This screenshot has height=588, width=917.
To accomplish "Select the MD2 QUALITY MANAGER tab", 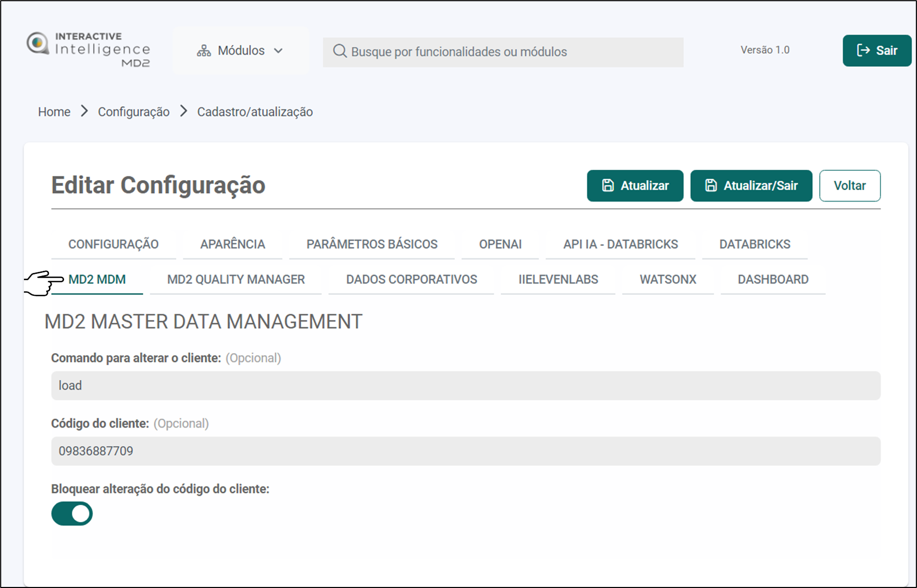I will coord(236,280).
